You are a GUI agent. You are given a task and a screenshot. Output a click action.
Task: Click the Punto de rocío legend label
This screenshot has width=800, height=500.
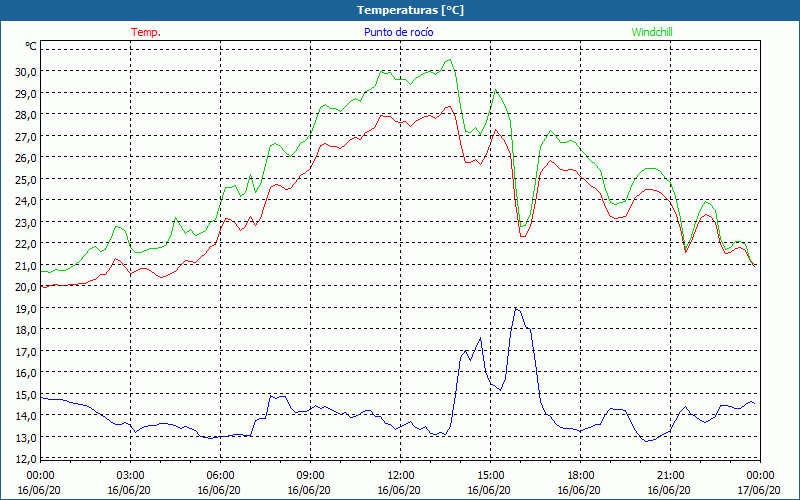pyautogui.click(x=398, y=32)
